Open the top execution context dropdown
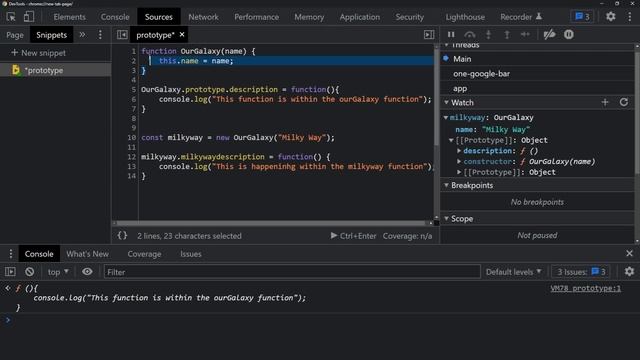 (58, 272)
